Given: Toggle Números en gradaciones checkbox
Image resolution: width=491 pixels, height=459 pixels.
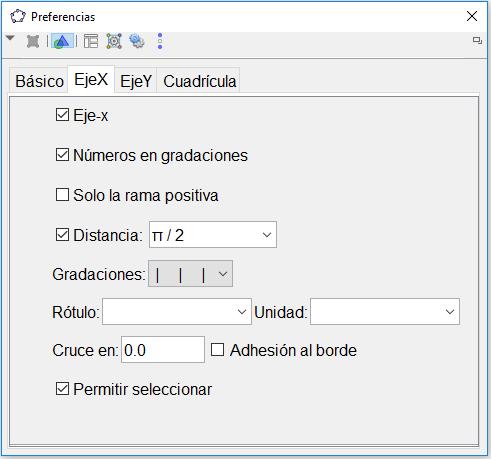Looking at the screenshot, I should 62,155.
